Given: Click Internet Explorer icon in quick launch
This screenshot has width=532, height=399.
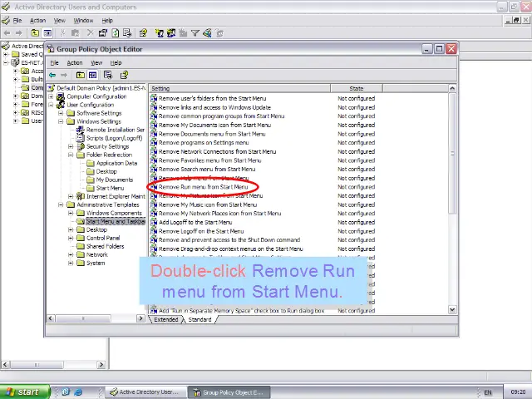Looking at the screenshot, I should click(x=78, y=392).
